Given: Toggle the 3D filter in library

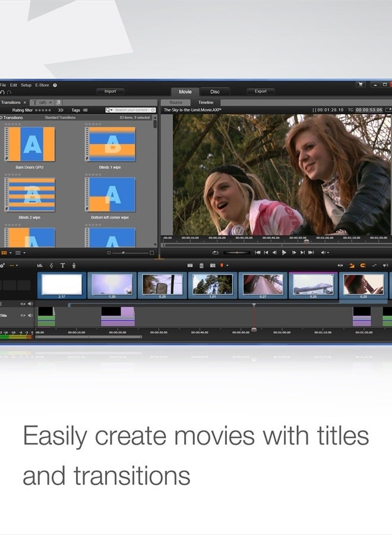Looking at the screenshot, I should [x=61, y=110].
